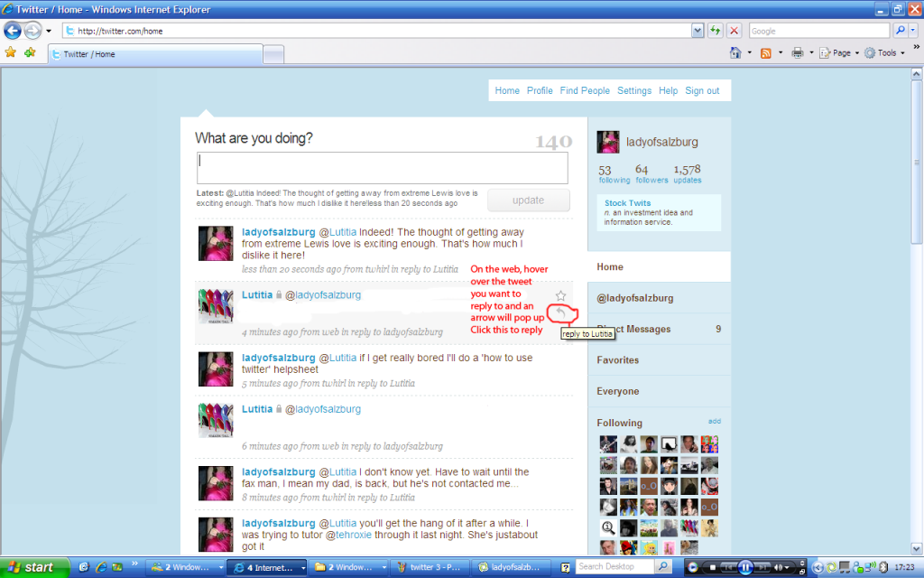Launch Internet Explorer from Quick Launch
The height and width of the screenshot is (578, 924).
click(101, 567)
